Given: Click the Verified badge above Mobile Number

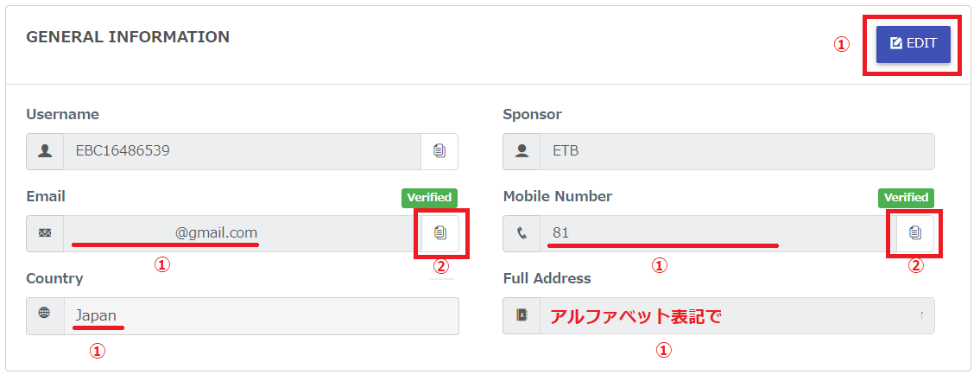Looking at the screenshot, I should click(x=906, y=198).
